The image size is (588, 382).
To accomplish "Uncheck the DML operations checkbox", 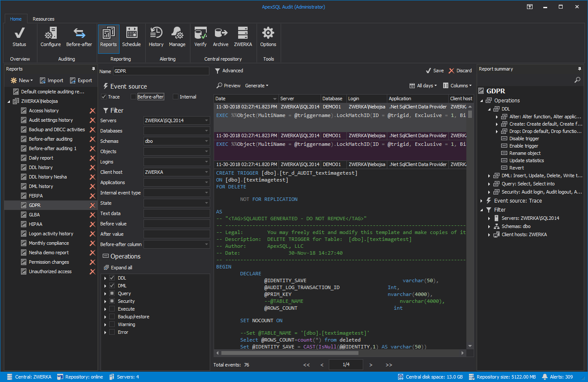I will point(112,286).
